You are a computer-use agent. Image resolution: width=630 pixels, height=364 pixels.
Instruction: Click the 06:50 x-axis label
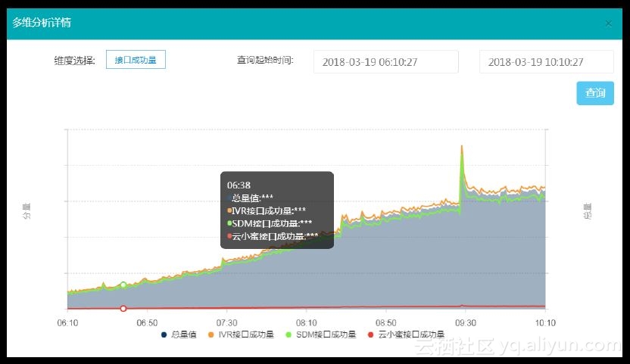[147, 323]
